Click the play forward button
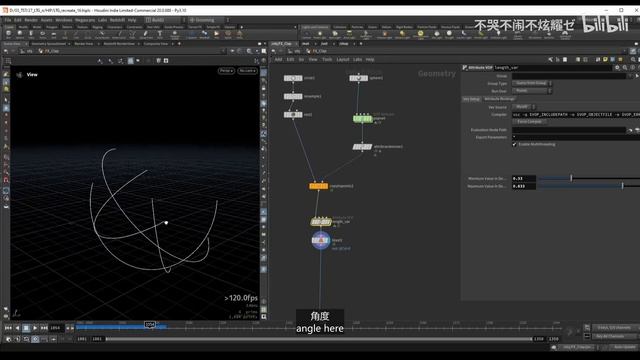640x360 pixels. pos(35,328)
